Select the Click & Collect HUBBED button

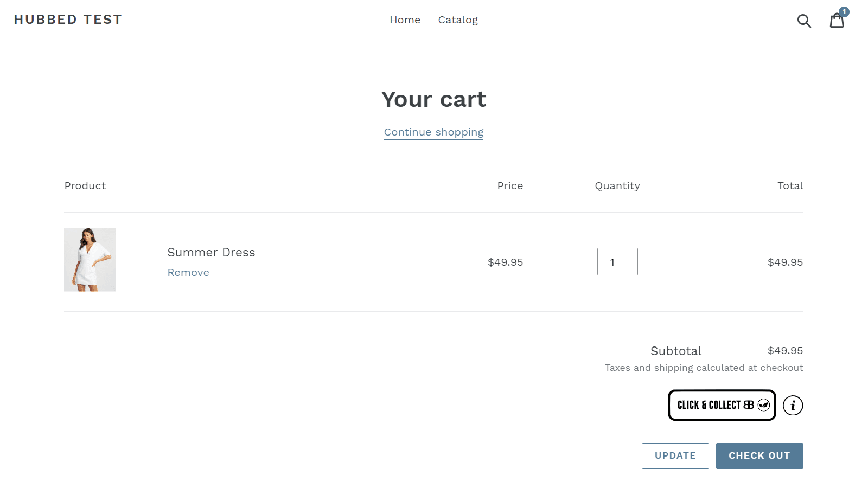722,405
